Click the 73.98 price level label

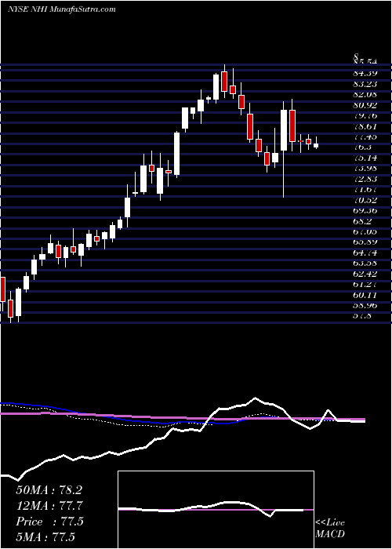click(365, 169)
